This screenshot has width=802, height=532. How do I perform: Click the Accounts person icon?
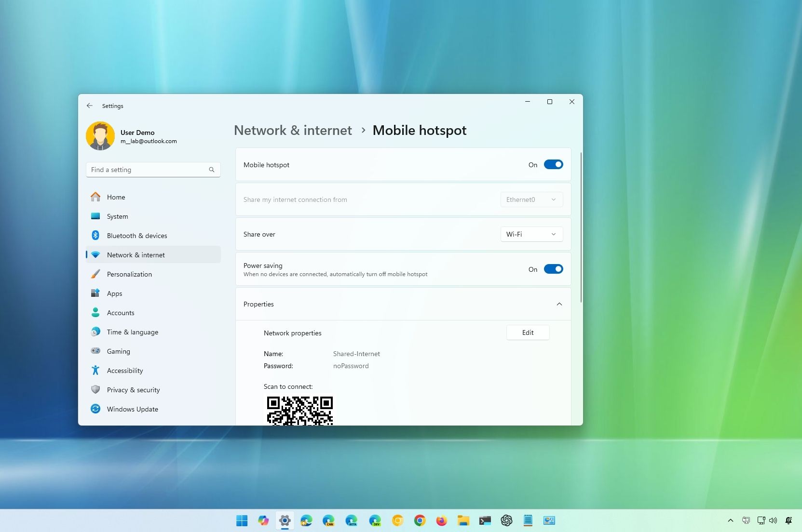click(95, 312)
